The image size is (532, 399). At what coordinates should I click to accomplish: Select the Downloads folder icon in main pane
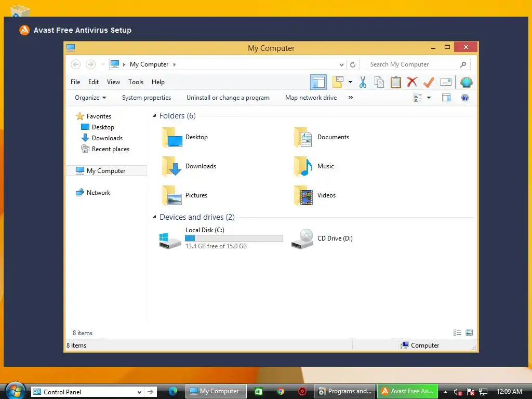tap(172, 166)
